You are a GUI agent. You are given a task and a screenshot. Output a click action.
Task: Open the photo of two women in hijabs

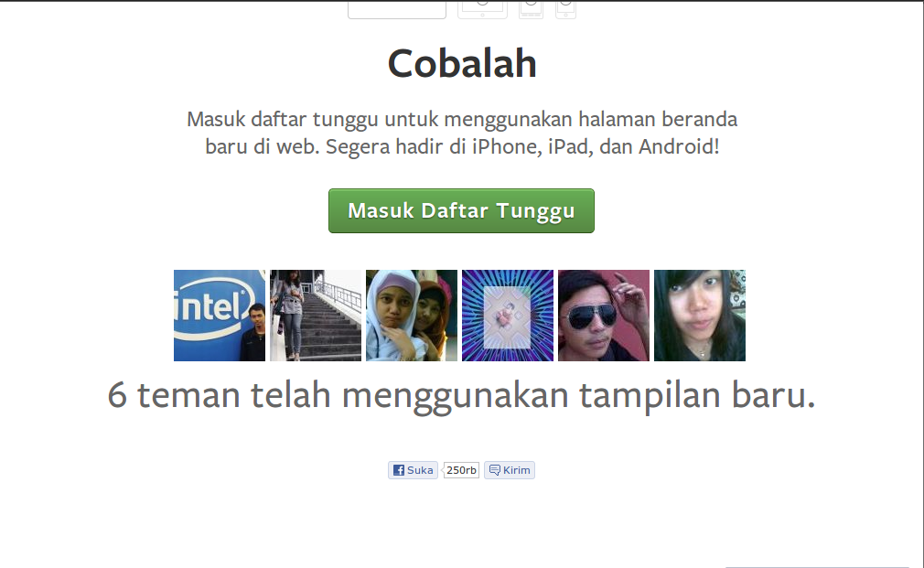click(412, 316)
